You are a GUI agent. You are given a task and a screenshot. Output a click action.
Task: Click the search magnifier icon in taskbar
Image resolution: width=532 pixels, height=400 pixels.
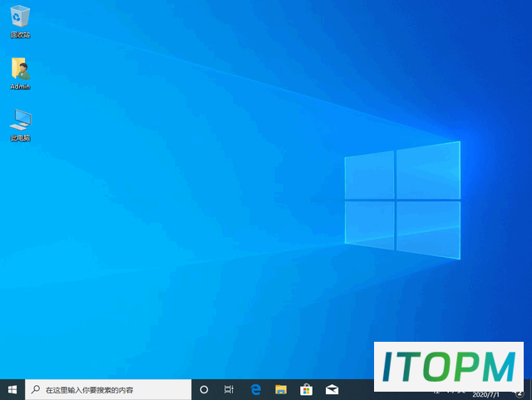click(x=36, y=389)
